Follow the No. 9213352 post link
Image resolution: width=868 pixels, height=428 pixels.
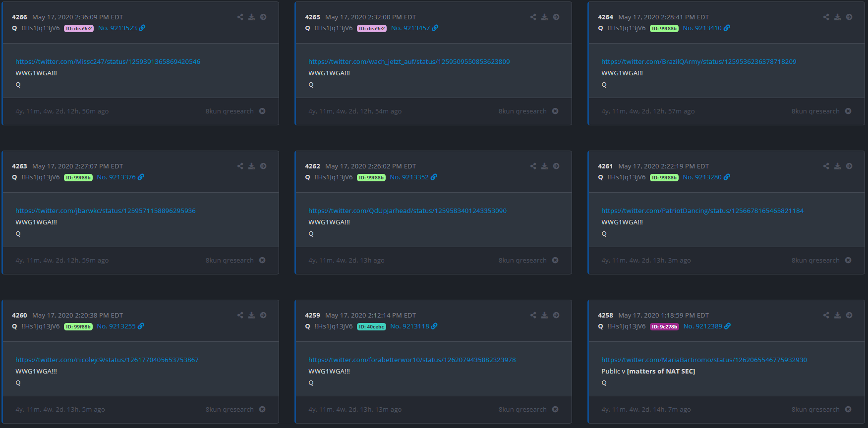(x=413, y=177)
